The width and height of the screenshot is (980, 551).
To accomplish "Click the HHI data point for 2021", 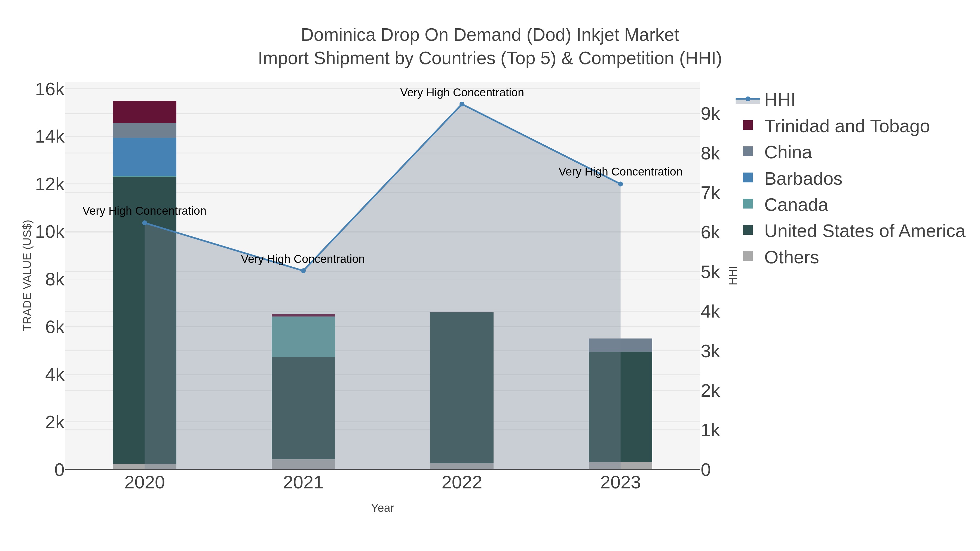I will click(x=303, y=271).
